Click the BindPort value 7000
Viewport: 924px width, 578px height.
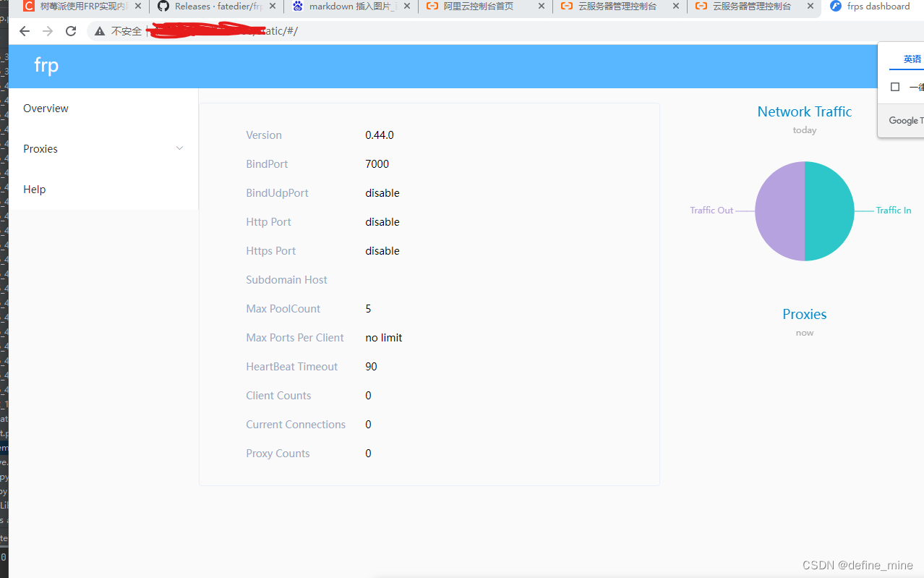coord(377,164)
